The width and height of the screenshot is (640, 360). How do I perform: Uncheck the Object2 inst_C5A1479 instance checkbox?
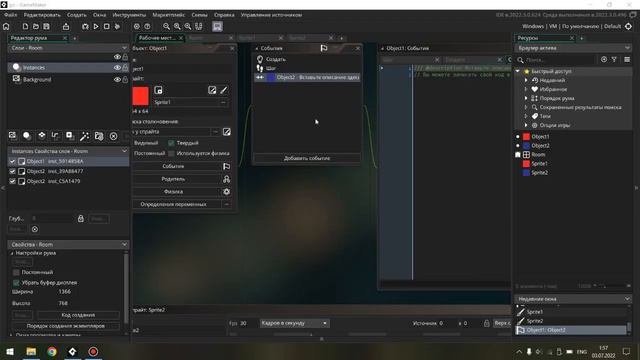pyautogui.click(x=12, y=181)
